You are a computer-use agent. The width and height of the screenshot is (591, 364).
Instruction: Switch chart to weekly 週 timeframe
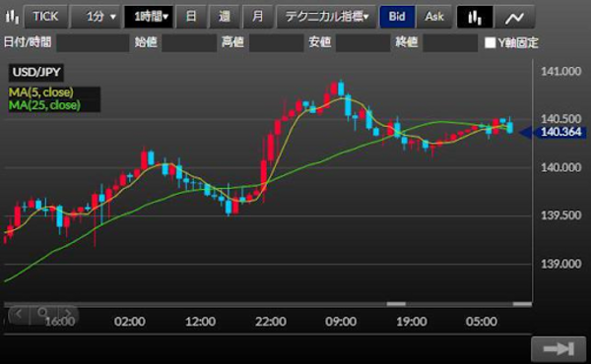tap(225, 17)
